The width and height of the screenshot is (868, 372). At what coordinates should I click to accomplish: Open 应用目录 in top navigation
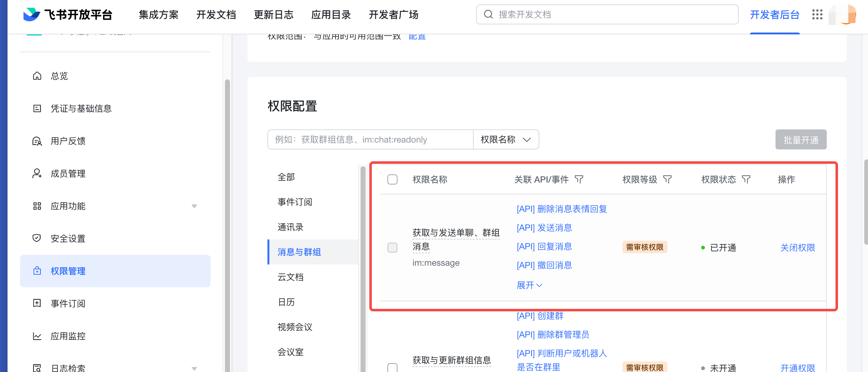tap(331, 14)
